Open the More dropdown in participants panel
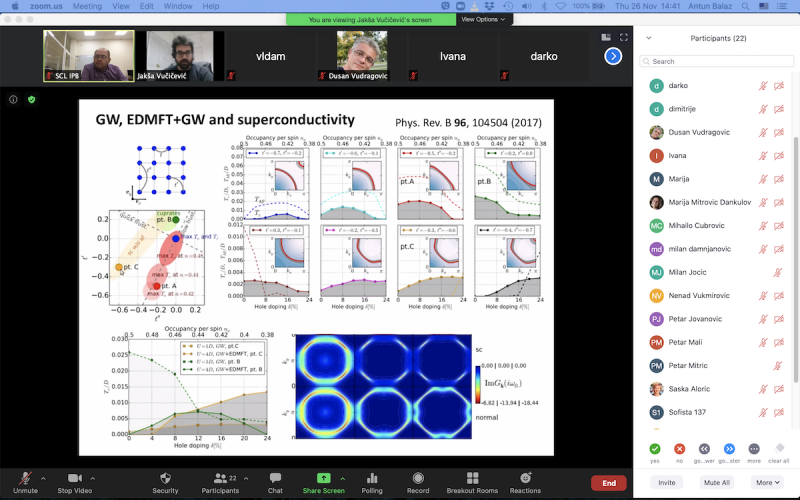Screen dimensions: 800x500 point(767,482)
